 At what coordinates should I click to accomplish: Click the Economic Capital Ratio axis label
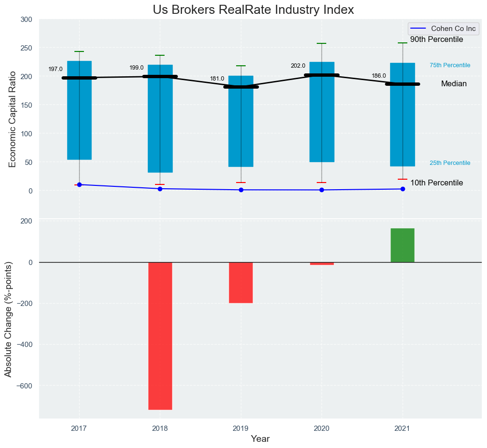coord(12,119)
